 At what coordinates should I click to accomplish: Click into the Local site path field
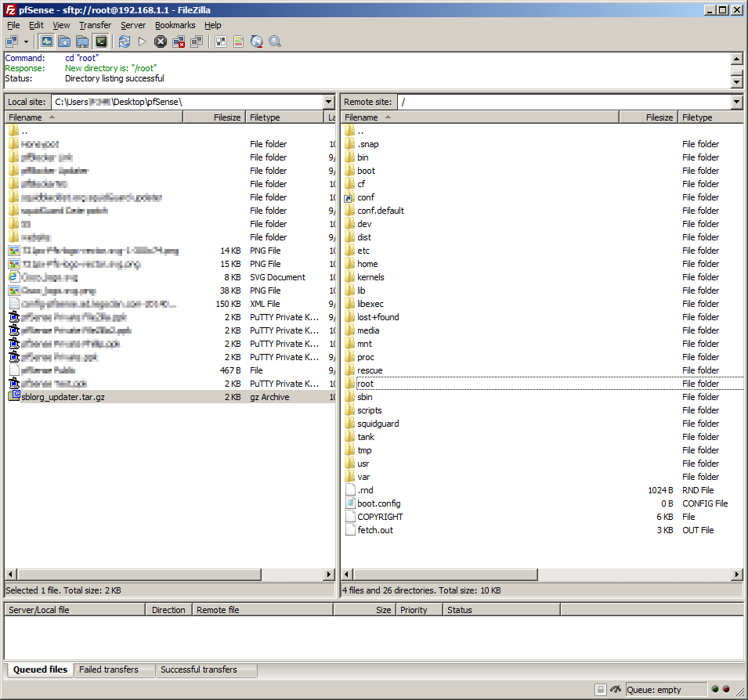click(187, 102)
